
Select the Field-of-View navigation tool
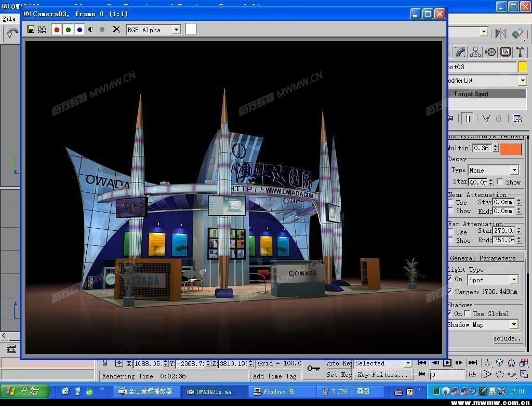tap(487, 374)
